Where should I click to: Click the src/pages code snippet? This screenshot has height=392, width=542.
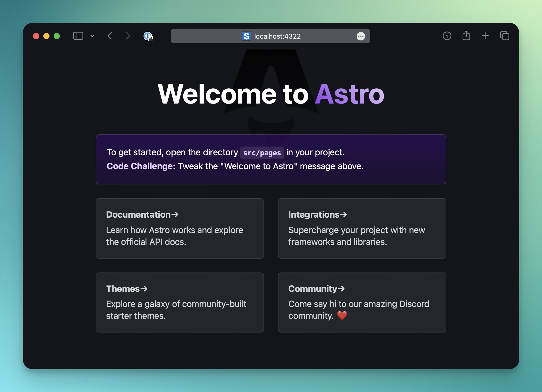click(x=262, y=153)
